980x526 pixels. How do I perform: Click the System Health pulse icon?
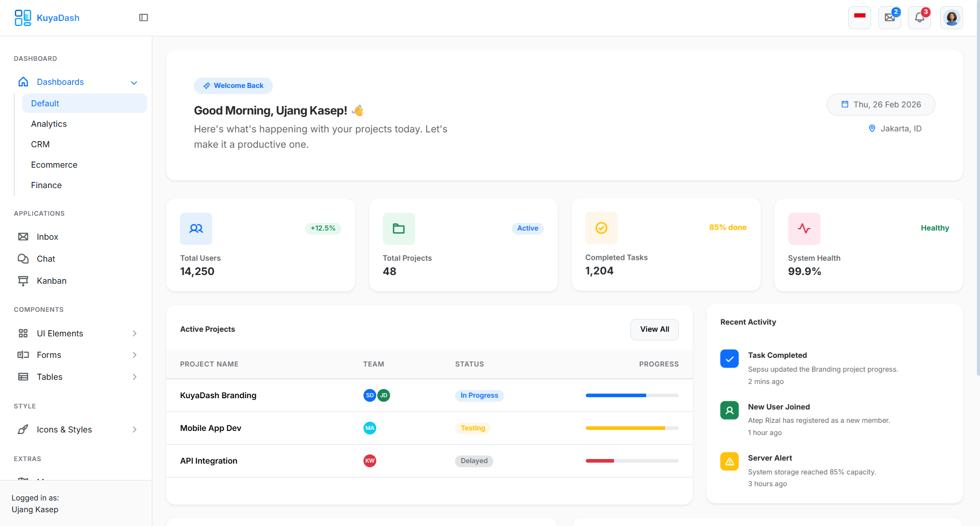(x=804, y=228)
